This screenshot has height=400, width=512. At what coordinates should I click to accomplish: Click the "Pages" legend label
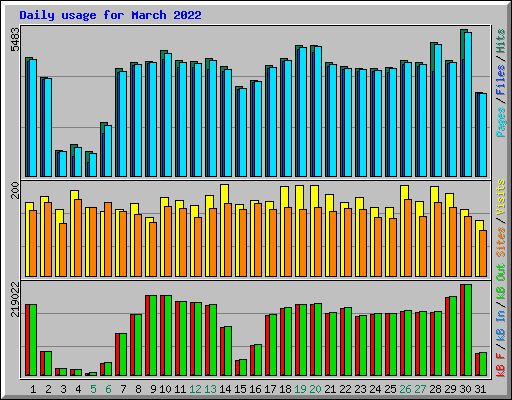coord(501,122)
